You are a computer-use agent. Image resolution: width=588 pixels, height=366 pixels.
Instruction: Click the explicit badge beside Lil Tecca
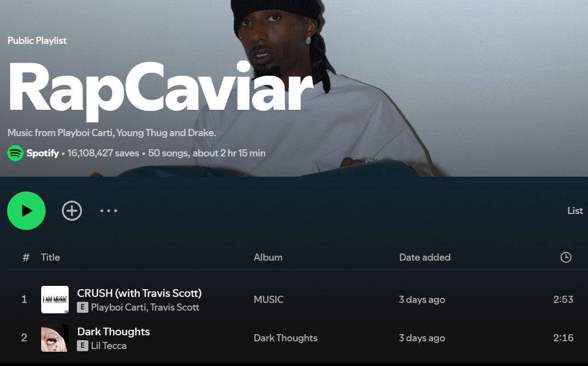(82, 346)
